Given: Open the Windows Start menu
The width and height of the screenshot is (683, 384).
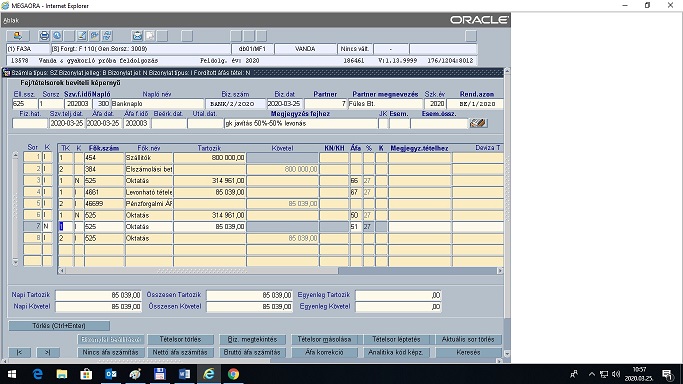Looking at the screenshot, I should tap(12, 374).
